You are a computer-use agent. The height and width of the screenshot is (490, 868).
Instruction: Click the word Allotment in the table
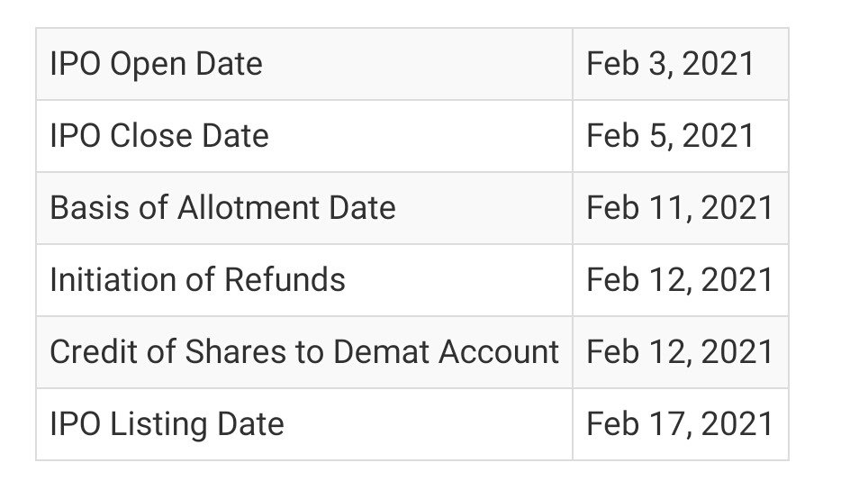(249, 208)
